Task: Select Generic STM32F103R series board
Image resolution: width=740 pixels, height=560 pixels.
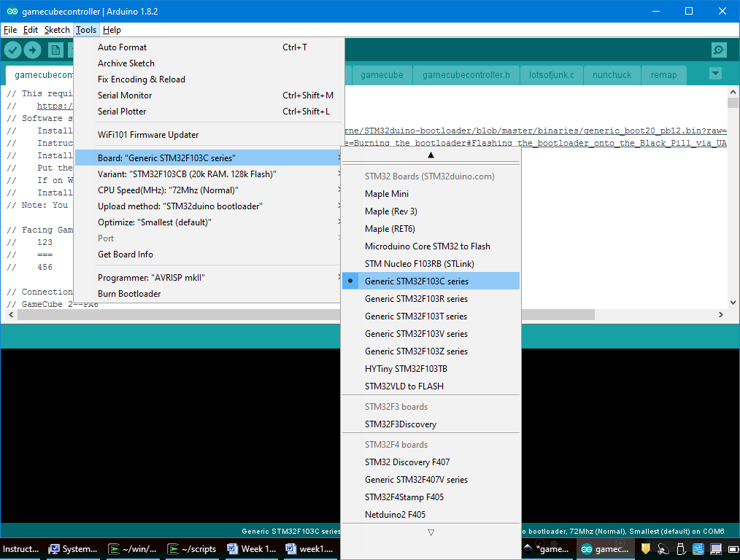Action: point(431,298)
